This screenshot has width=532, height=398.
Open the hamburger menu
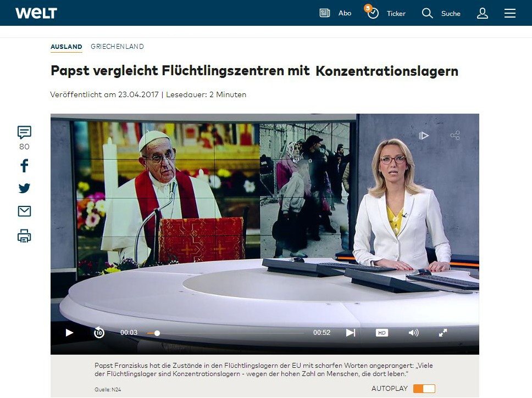pyautogui.click(x=509, y=13)
